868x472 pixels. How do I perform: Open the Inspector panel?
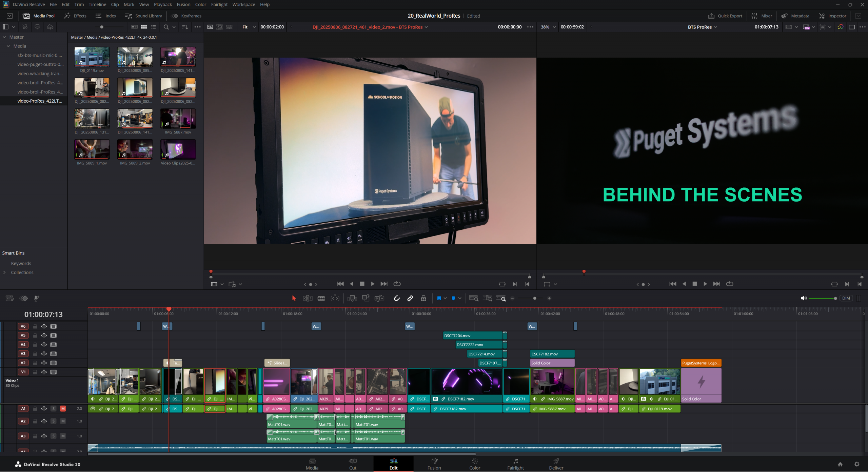coord(833,16)
